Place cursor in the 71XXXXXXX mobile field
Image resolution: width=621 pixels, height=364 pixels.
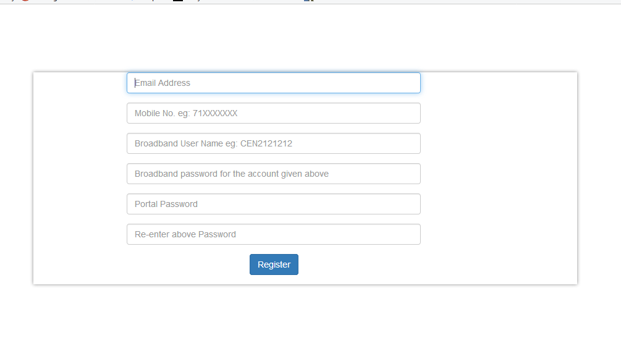[x=273, y=113]
